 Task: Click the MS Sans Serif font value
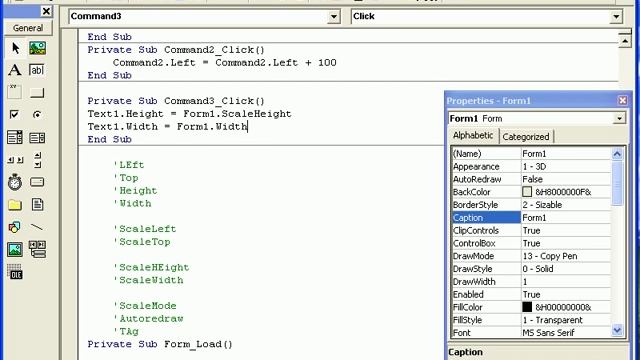[x=548, y=333]
